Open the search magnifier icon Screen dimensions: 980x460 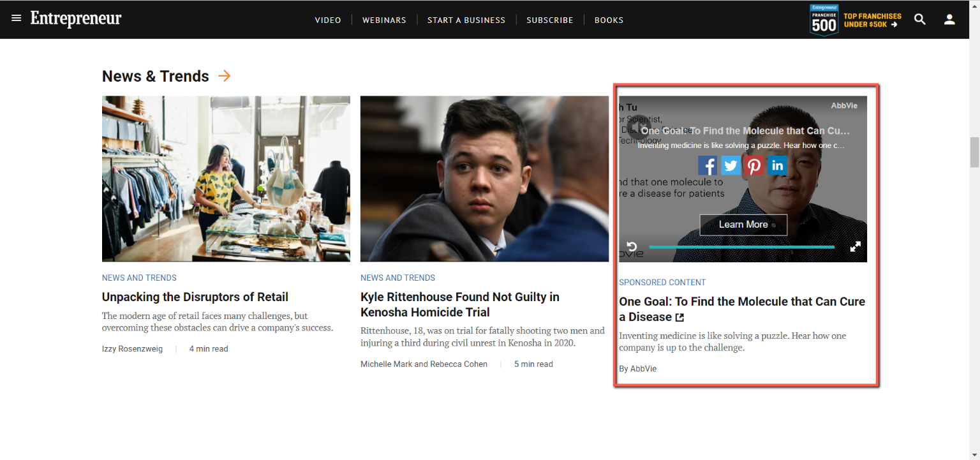click(920, 19)
